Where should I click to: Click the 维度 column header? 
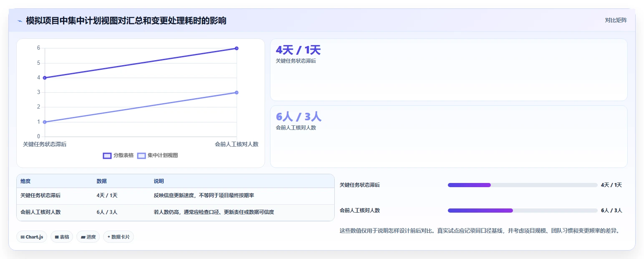[x=25, y=181]
